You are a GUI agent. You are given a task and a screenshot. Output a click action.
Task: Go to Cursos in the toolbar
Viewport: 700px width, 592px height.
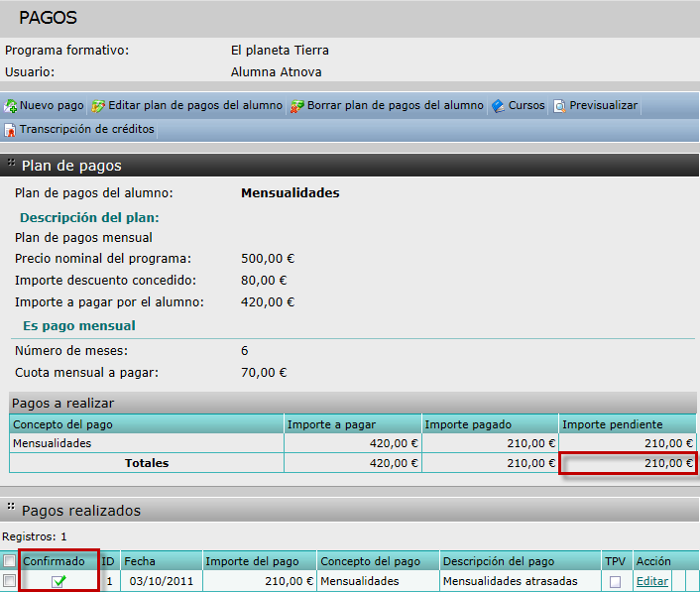[x=526, y=105]
